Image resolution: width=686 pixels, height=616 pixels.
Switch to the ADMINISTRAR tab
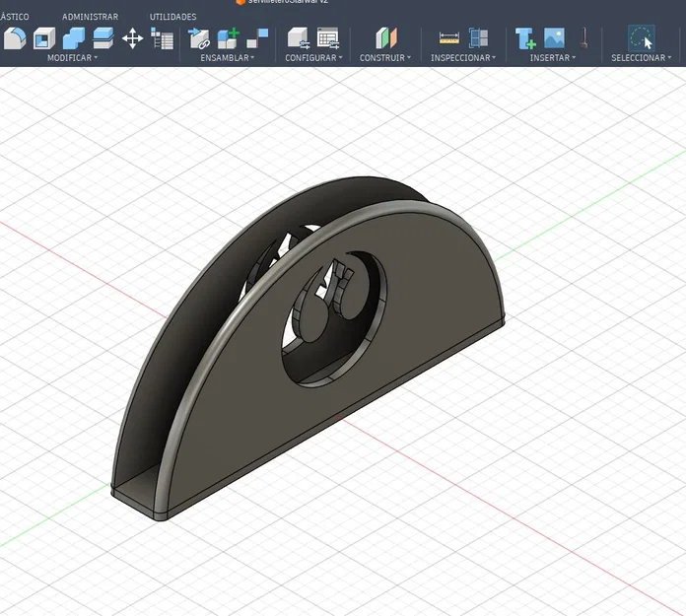click(x=90, y=17)
